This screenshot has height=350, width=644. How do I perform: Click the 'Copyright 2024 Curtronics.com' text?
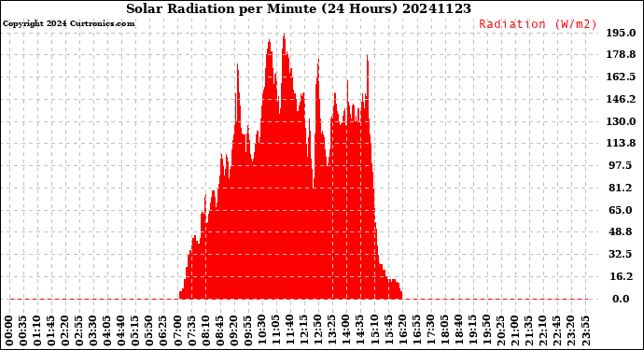(68, 23)
